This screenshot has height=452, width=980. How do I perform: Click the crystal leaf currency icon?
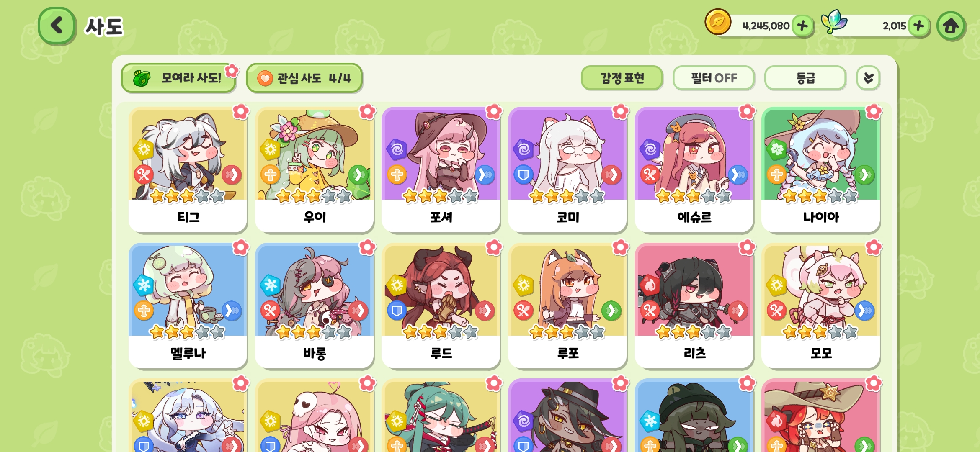click(833, 22)
